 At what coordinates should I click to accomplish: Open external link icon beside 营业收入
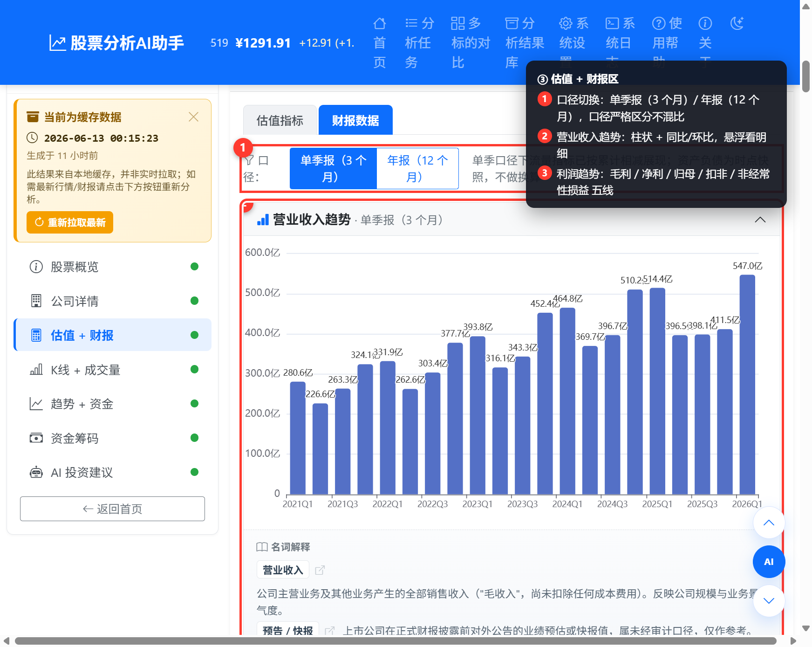click(320, 570)
